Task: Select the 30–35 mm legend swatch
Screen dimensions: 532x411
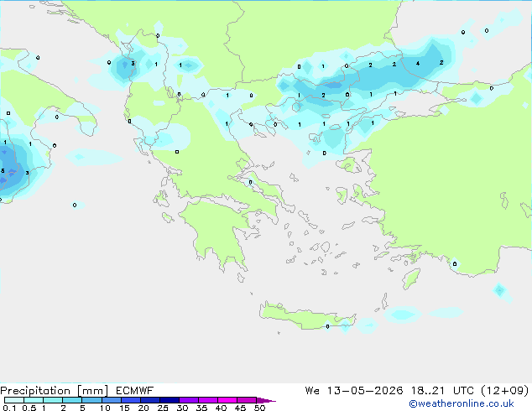Action: (x=189, y=400)
